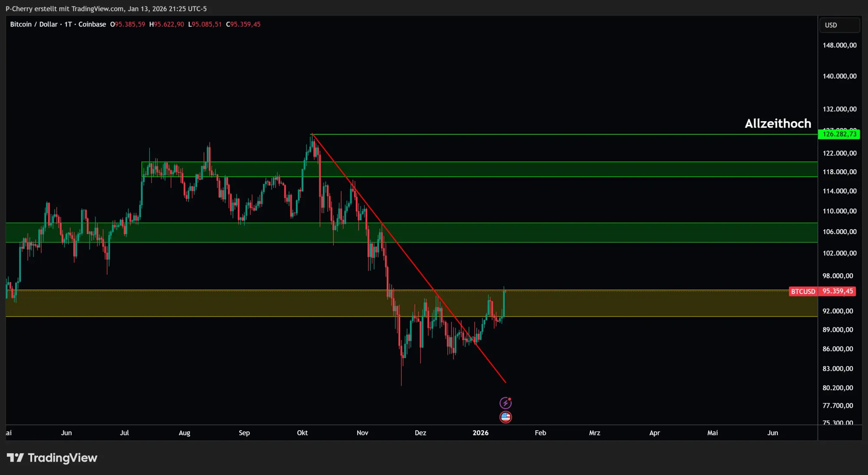The height and width of the screenshot is (475, 868).
Task: Click the red BTCUSD price label on the scale
Action: pos(803,291)
